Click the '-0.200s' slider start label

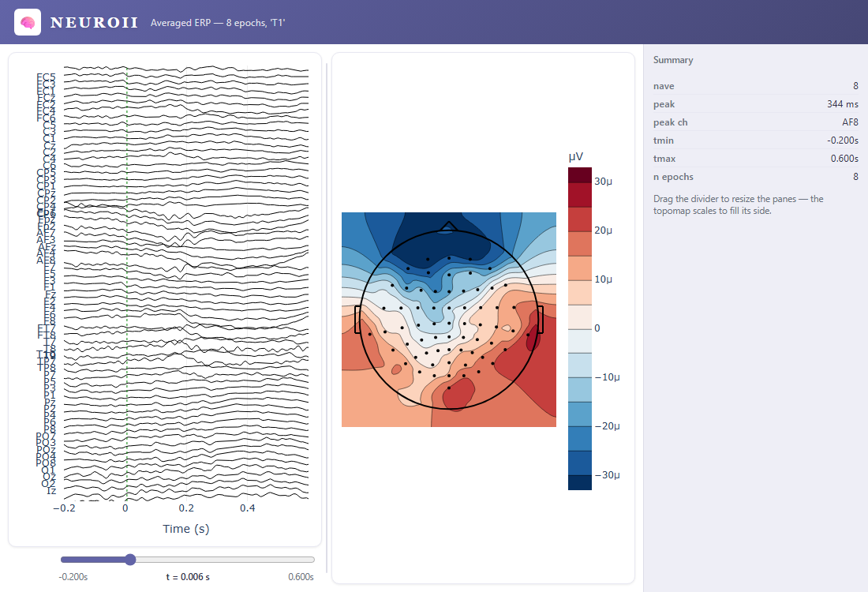coord(73,577)
